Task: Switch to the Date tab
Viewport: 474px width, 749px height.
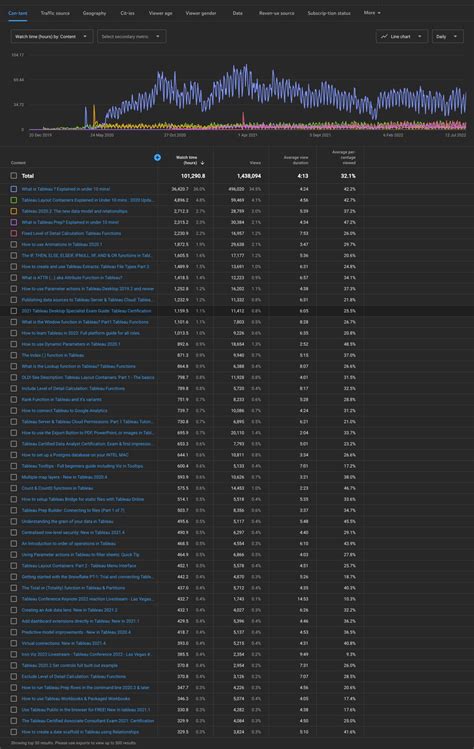Action: tap(237, 13)
